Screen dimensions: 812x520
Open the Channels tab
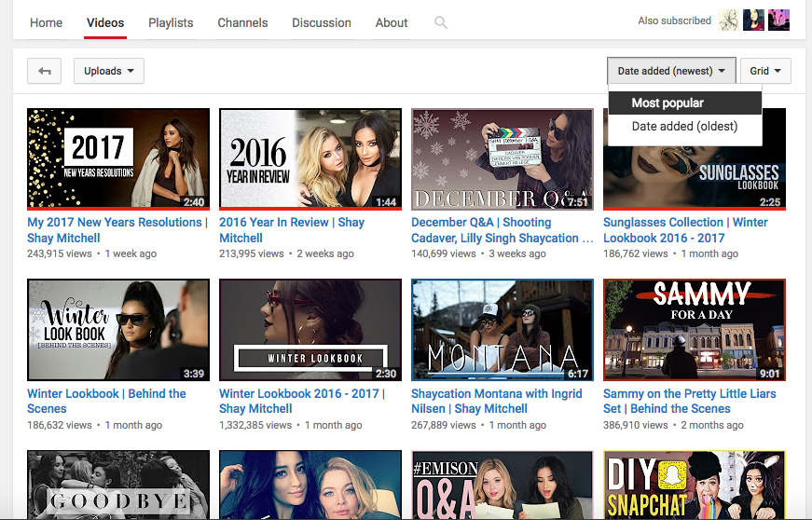click(x=242, y=22)
